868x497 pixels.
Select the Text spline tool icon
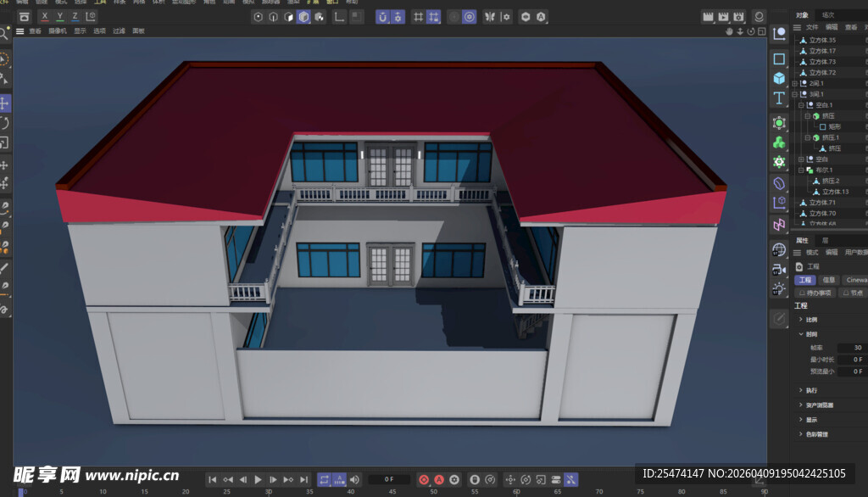click(779, 98)
